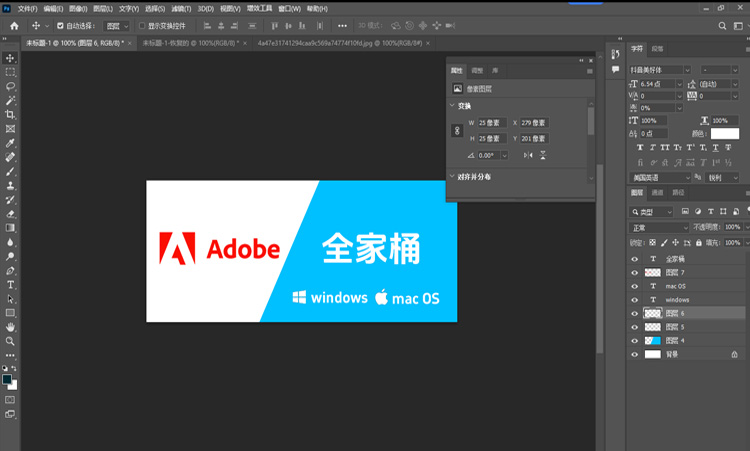Expand the 对齐并分布 section

point(452,176)
